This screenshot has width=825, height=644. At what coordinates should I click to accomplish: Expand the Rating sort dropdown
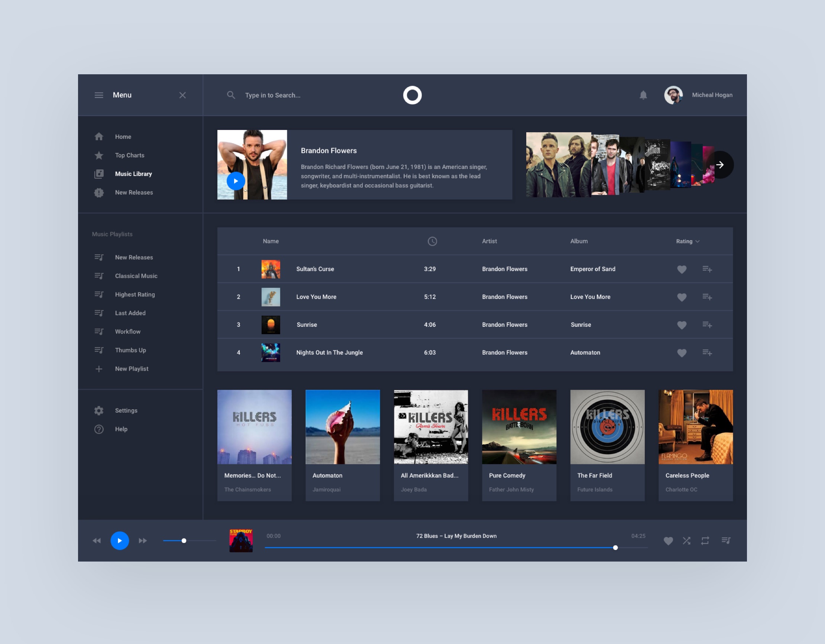click(687, 241)
